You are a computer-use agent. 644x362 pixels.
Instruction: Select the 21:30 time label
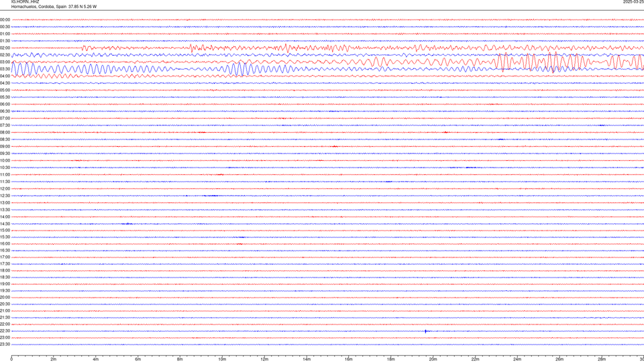pyautogui.click(x=5, y=317)
